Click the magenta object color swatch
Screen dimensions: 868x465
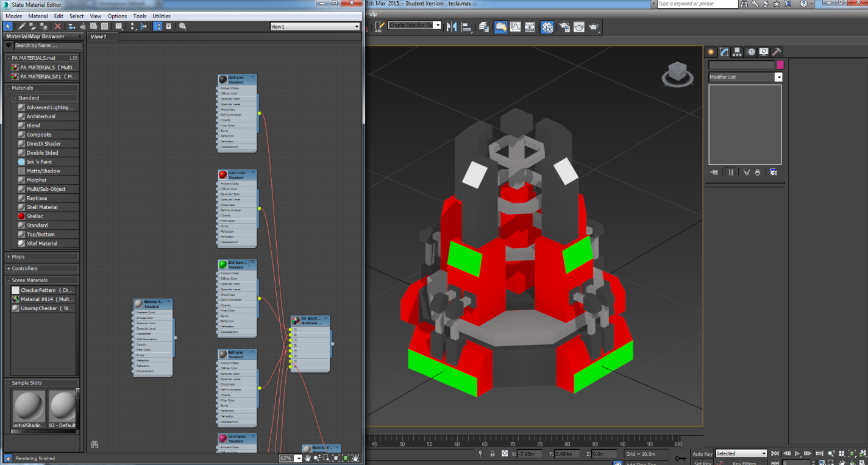(x=780, y=65)
